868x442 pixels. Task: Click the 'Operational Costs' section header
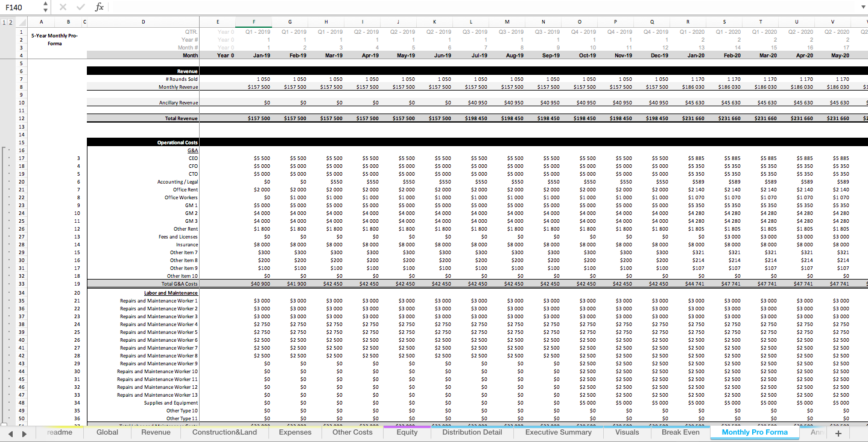143,143
